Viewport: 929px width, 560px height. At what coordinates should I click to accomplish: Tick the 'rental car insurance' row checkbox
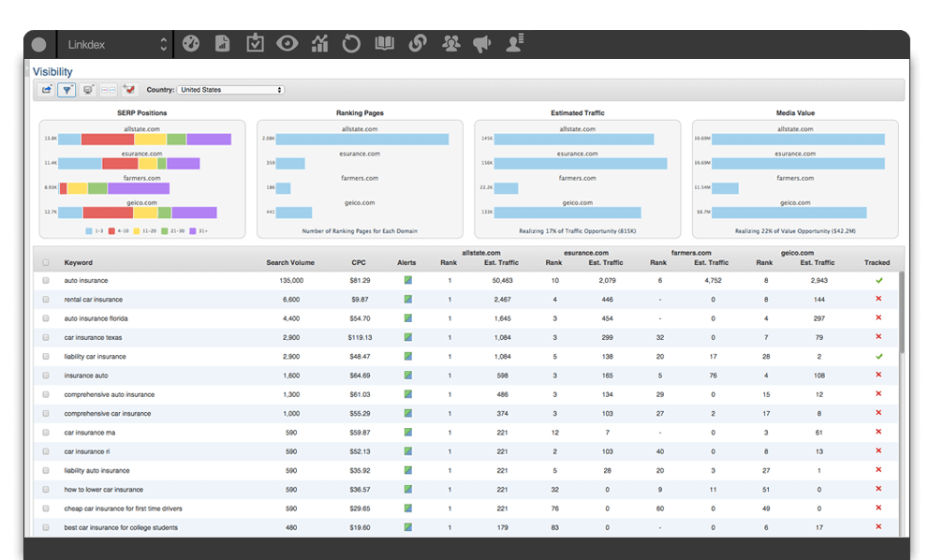pyautogui.click(x=46, y=300)
